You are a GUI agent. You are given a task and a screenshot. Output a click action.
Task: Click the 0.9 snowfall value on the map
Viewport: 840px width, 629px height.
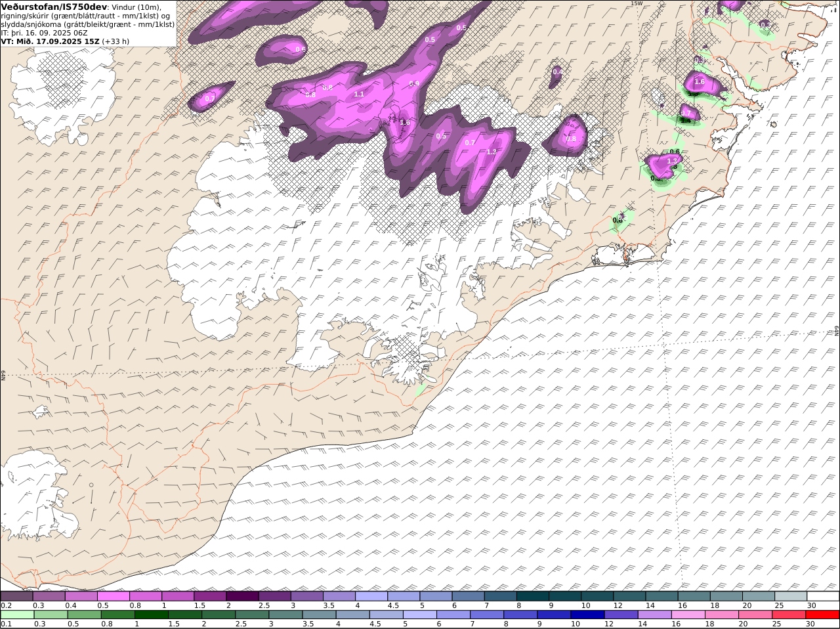414,84
